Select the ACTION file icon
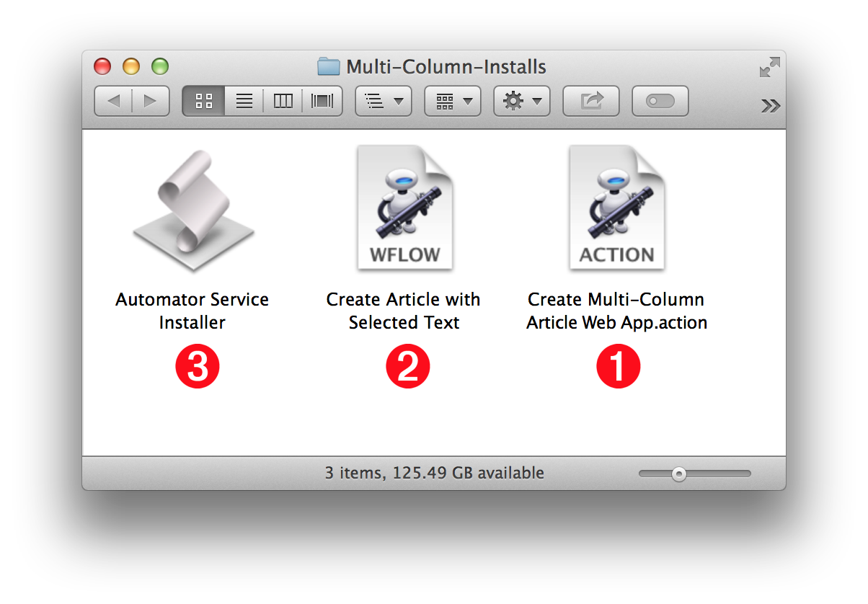 point(617,208)
